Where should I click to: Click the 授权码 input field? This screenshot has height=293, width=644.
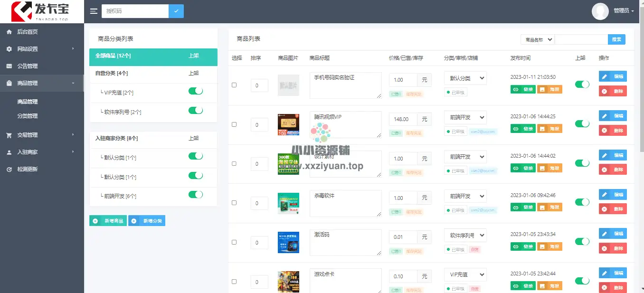(x=135, y=11)
